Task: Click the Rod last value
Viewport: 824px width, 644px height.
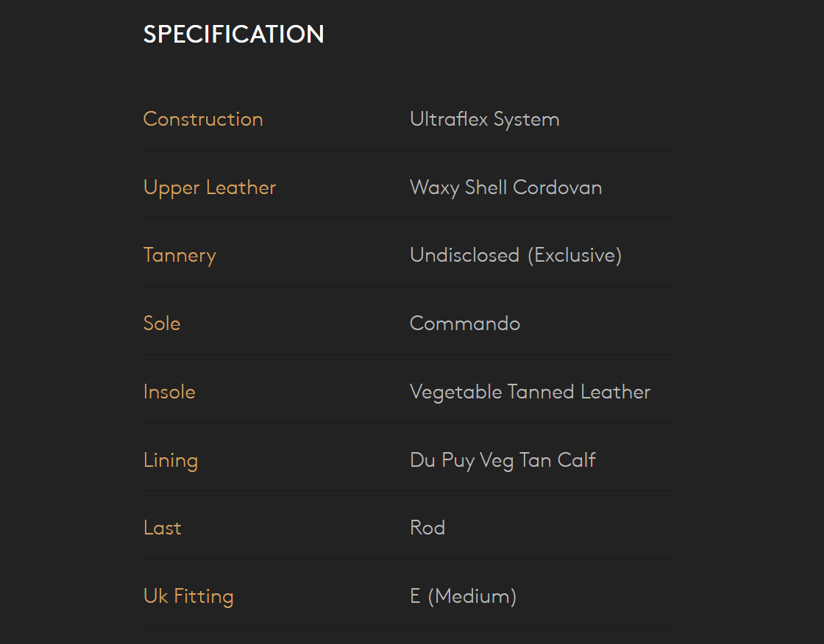Action: click(x=427, y=528)
